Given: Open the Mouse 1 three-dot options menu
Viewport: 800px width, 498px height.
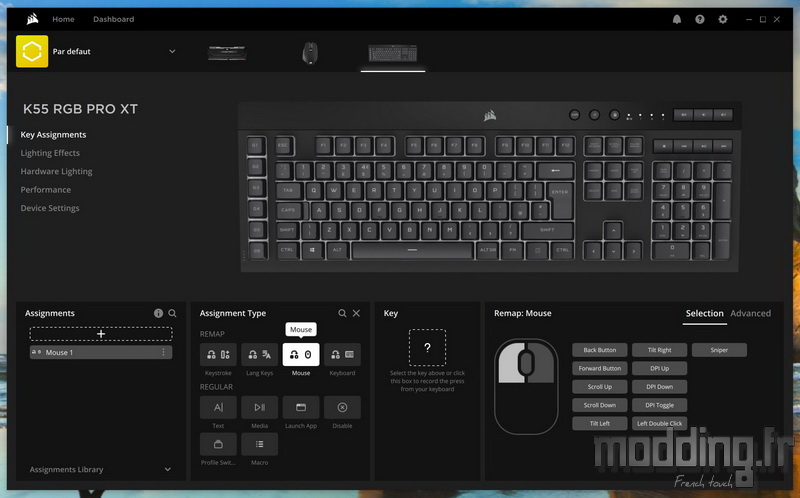Looking at the screenshot, I should coord(163,353).
